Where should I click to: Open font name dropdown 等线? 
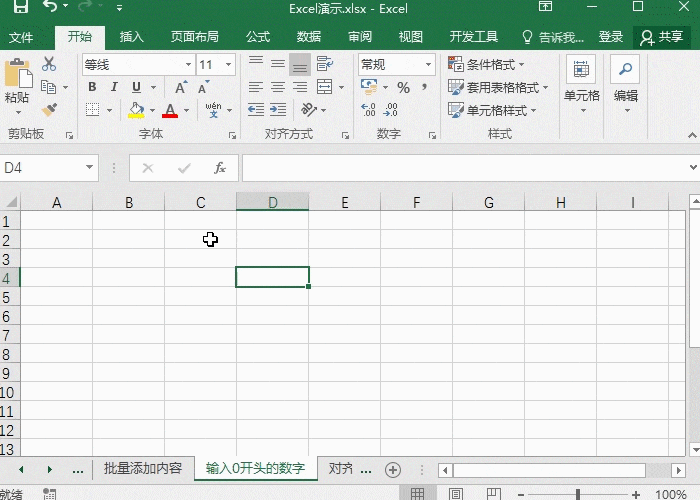point(188,65)
